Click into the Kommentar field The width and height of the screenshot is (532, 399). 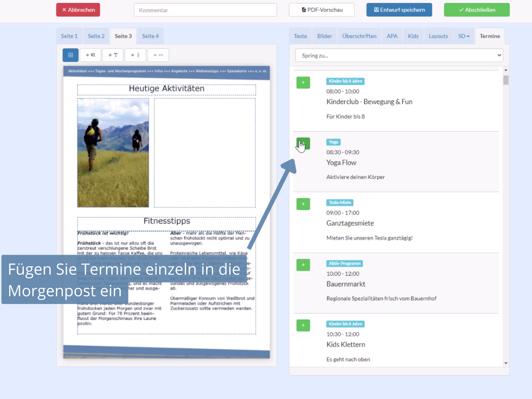(205, 10)
